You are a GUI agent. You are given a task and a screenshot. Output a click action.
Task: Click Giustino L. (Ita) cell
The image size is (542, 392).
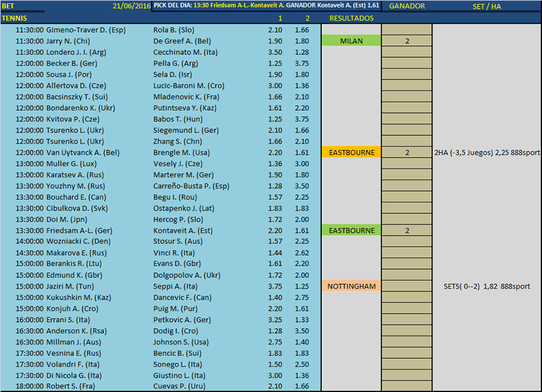coord(179,376)
